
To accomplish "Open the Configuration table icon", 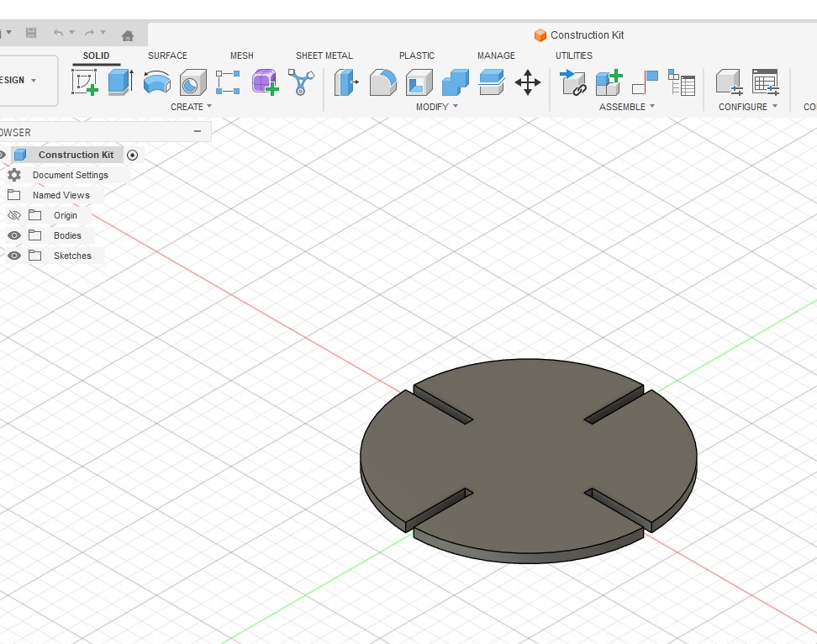I will pyautogui.click(x=766, y=82).
